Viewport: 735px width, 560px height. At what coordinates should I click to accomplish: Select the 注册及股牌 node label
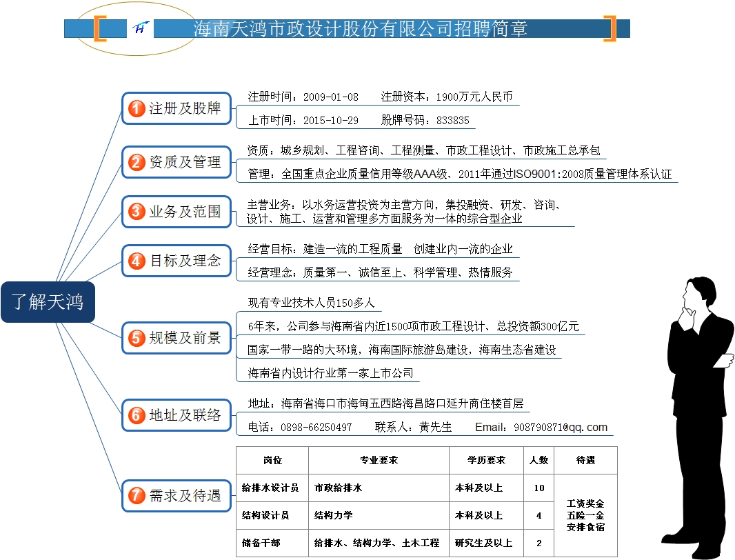click(x=185, y=108)
